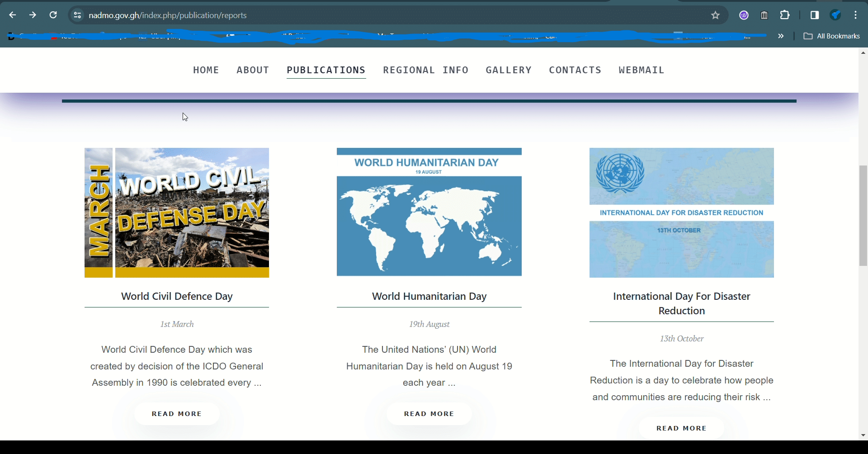Click the page's vertical scrollbar thumb
Screen dimensions: 868x454
coord(863,216)
